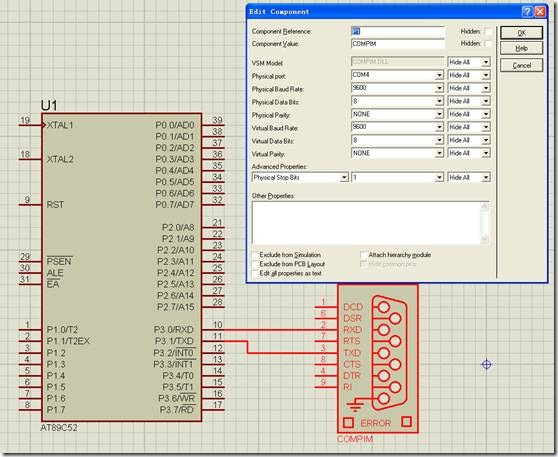Open the Virtual Parity dropdown
558x457 pixels.
pos(439,153)
